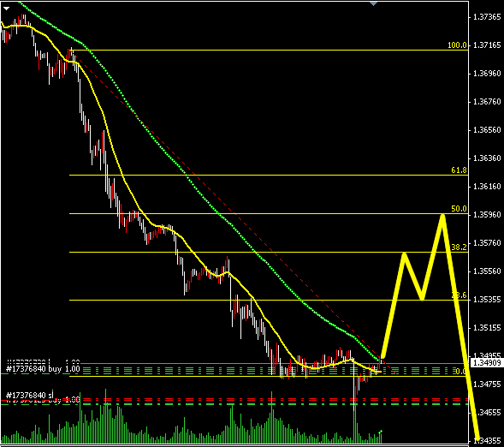Click the current price tag 1.34909
The image size is (504, 447).
(487, 363)
